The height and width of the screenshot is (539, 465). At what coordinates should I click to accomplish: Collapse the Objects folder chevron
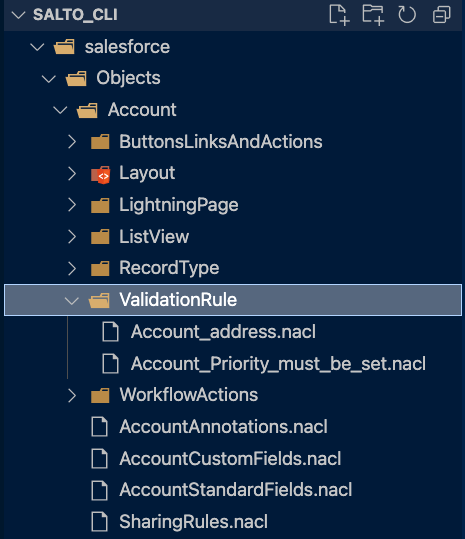[x=48, y=79]
